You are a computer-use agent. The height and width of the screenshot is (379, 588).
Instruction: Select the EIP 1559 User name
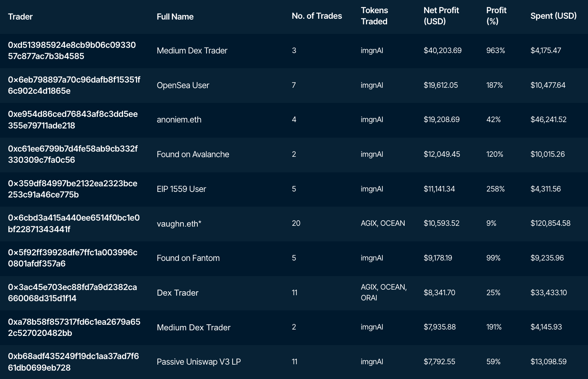coord(181,189)
